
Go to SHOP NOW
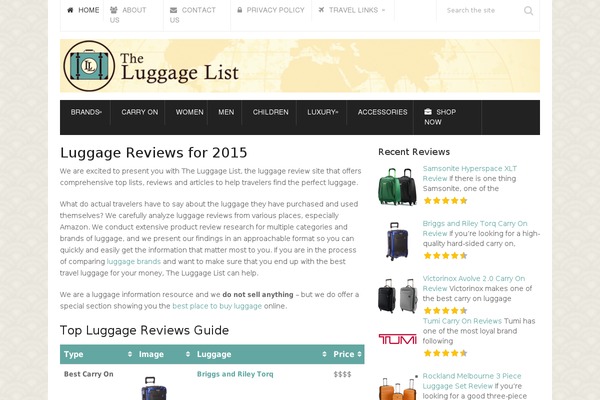click(440, 117)
